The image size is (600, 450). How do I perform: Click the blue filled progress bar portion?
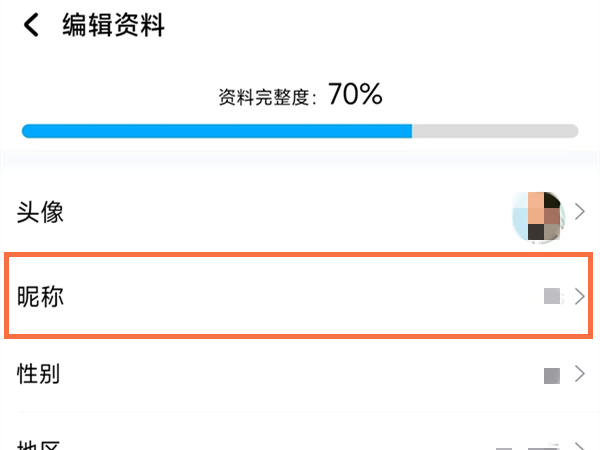point(216,131)
